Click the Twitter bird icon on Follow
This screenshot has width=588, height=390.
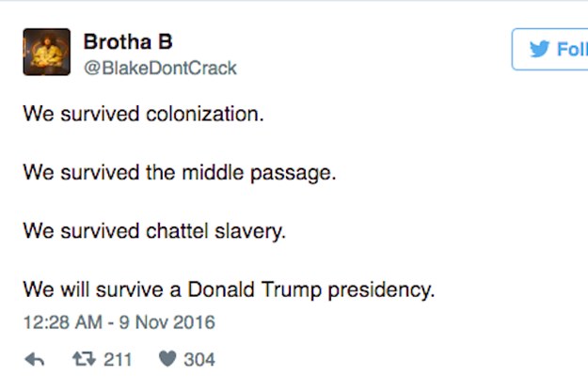(x=540, y=49)
